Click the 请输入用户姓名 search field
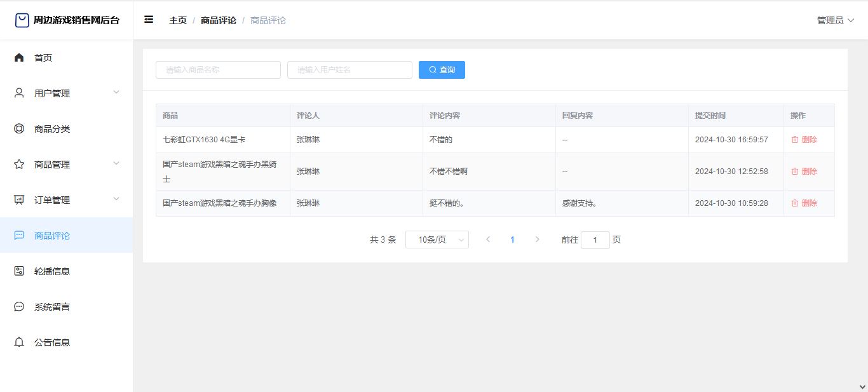Screen dimensions: 868x392 coord(349,70)
